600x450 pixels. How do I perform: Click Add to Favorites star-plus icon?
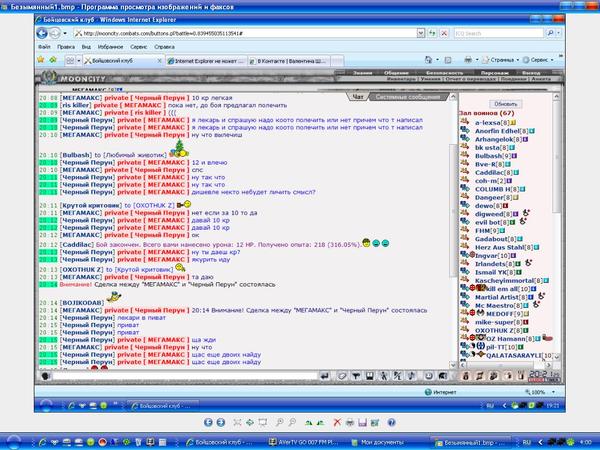(53, 60)
